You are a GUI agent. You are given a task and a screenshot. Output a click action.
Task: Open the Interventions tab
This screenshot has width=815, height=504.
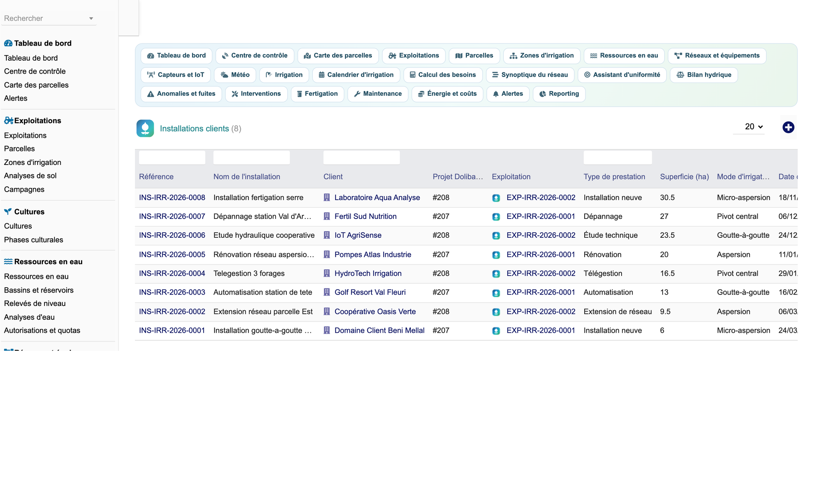tap(256, 94)
